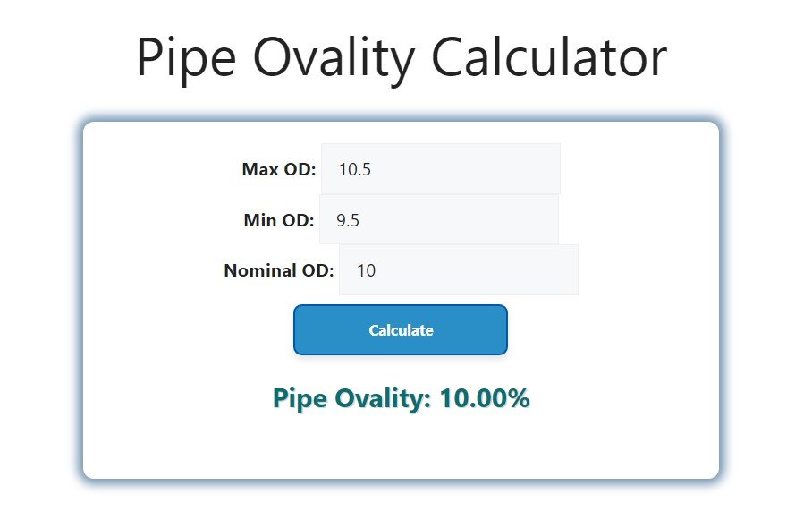Click the value 10.5 in Max OD

click(357, 168)
